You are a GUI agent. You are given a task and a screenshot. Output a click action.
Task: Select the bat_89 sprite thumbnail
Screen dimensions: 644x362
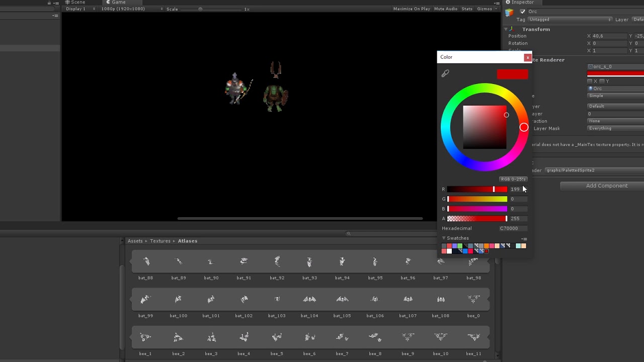coord(178,261)
